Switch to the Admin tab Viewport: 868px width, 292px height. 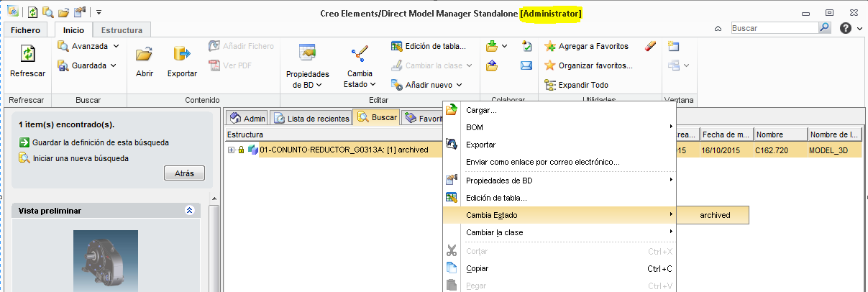(248, 118)
